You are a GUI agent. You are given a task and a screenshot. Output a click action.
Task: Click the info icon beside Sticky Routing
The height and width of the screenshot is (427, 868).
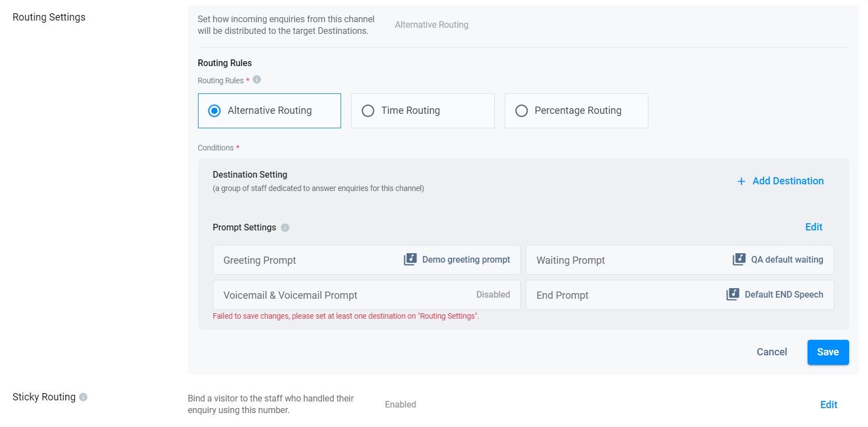(x=83, y=397)
